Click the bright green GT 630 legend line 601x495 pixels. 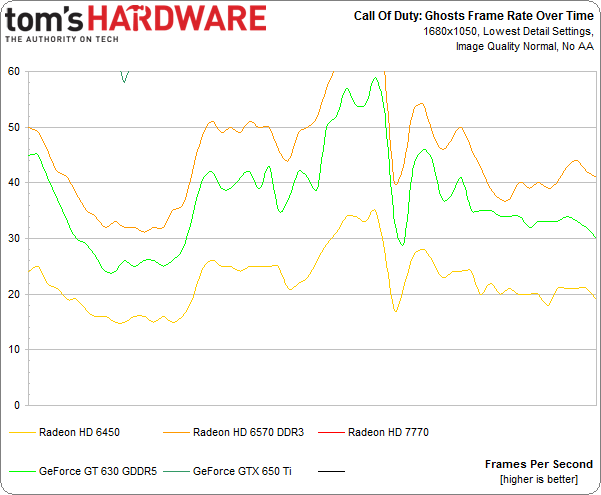[22, 472]
